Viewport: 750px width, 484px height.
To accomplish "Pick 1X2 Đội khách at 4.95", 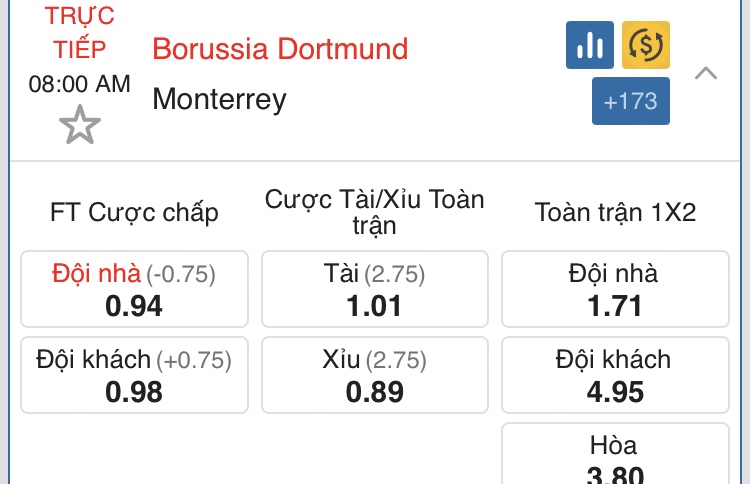I will (615, 375).
